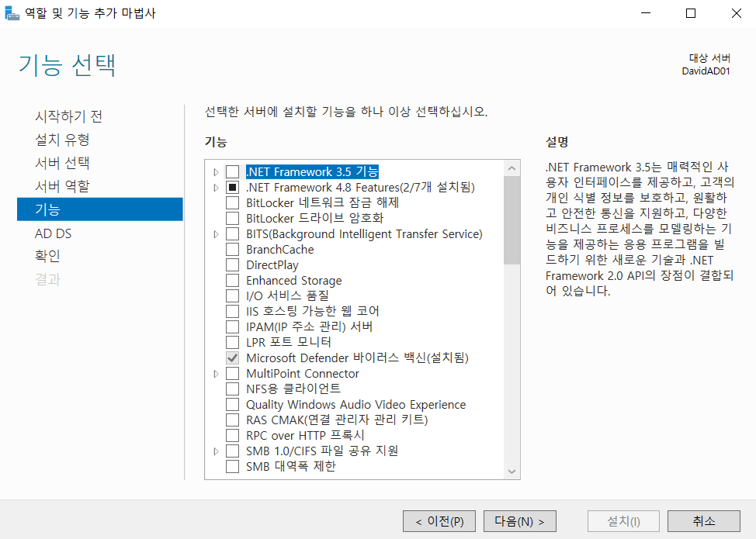The height and width of the screenshot is (539, 756).
Task: Expand the SMB 1.0/CIFS 파일 공유 지원 node
Action: pyautogui.click(x=216, y=451)
